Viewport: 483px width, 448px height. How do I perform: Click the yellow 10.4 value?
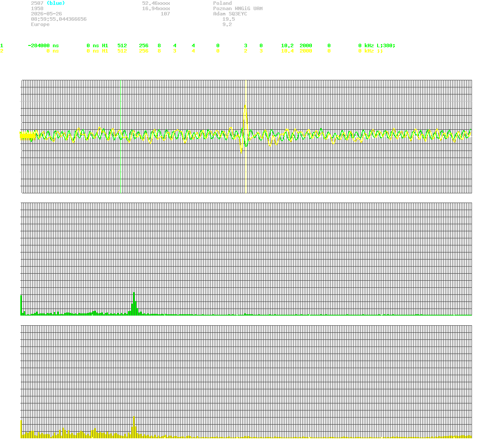[288, 51]
